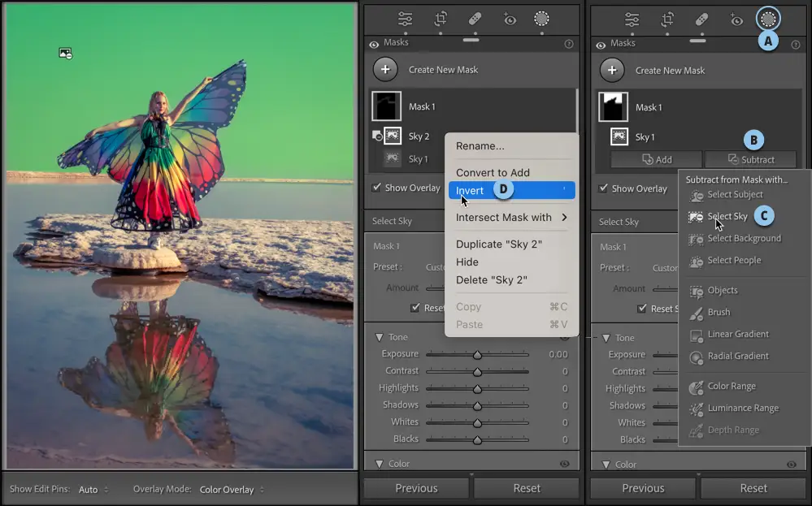812x506 pixels.
Task: Choose Select Background in subtract menu
Action: [735, 239]
